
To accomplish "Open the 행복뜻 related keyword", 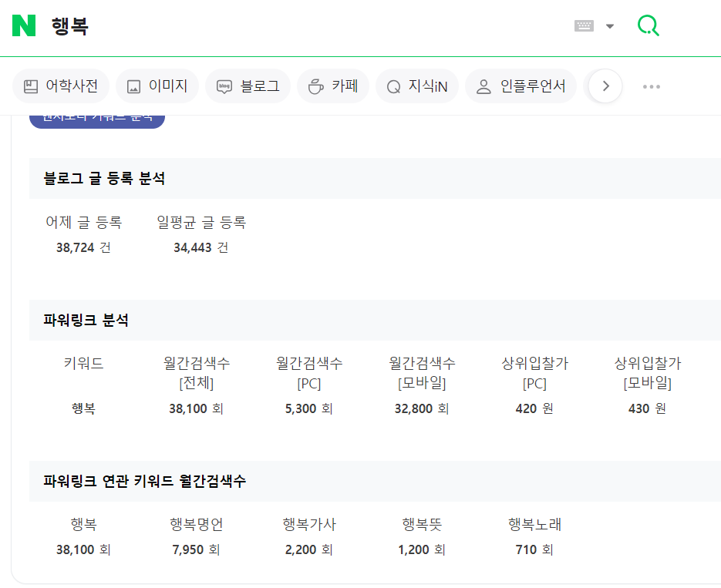I will click(x=422, y=525).
